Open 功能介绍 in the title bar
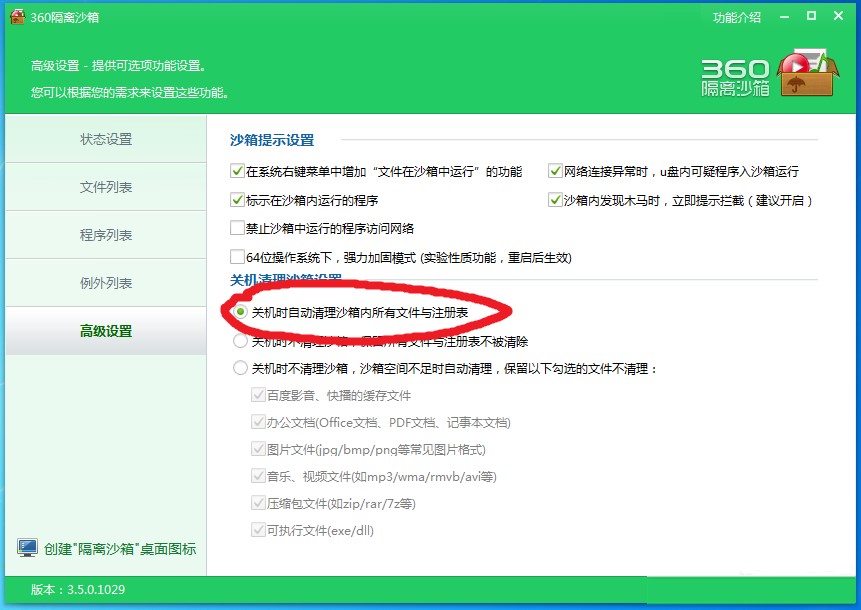Image resolution: width=861 pixels, height=610 pixels. click(736, 18)
